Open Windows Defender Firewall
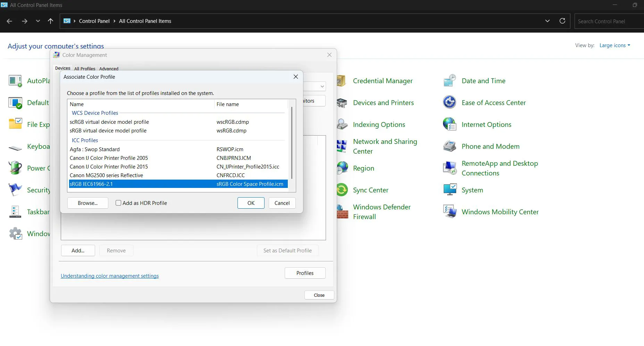The width and height of the screenshot is (644, 346). point(382,211)
